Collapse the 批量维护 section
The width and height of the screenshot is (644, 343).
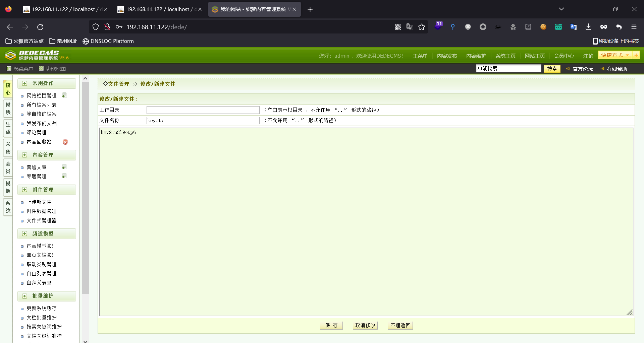click(x=24, y=296)
